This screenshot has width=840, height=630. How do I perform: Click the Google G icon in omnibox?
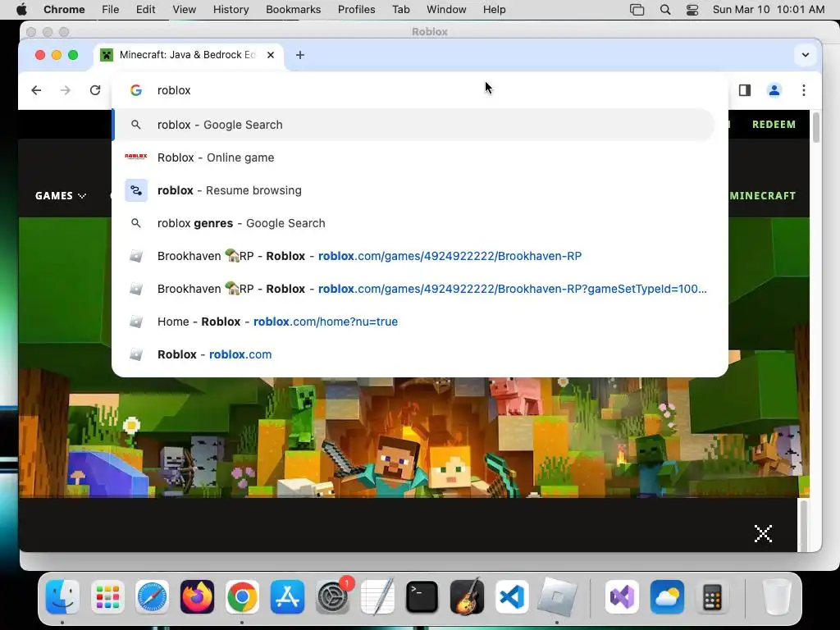click(136, 90)
